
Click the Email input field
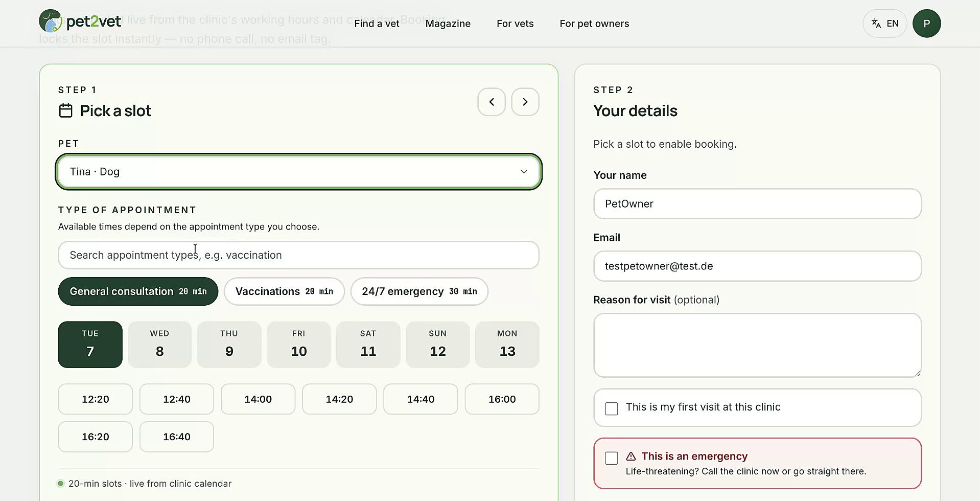[x=757, y=266]
